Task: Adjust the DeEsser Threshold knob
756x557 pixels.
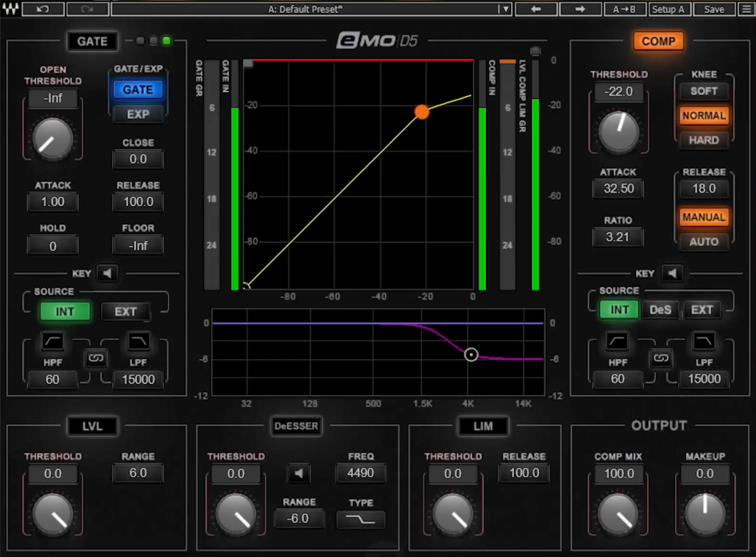Action: coord(235,513)
